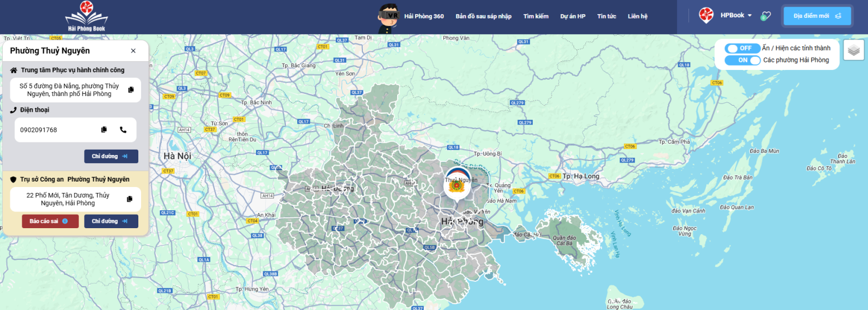Open Bản đồ sau sáp nhập menu

pyautogui.click(x=483, y=16)
